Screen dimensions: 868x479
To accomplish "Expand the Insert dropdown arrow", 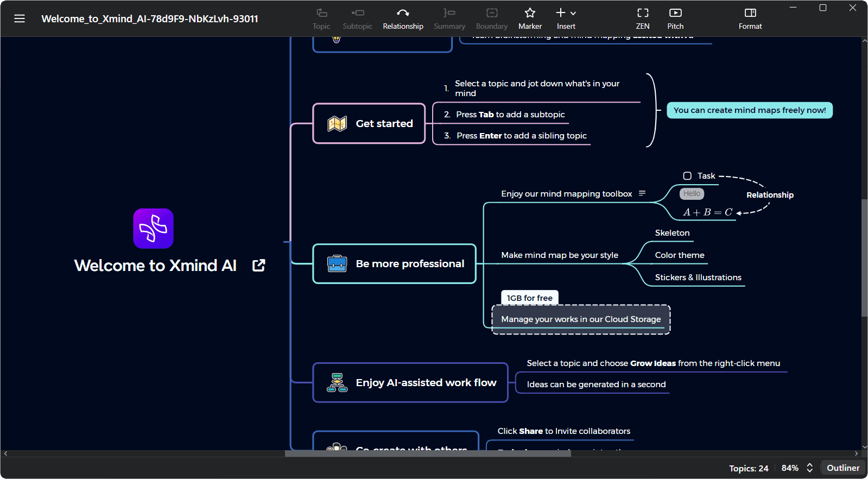I will point(573,13).
